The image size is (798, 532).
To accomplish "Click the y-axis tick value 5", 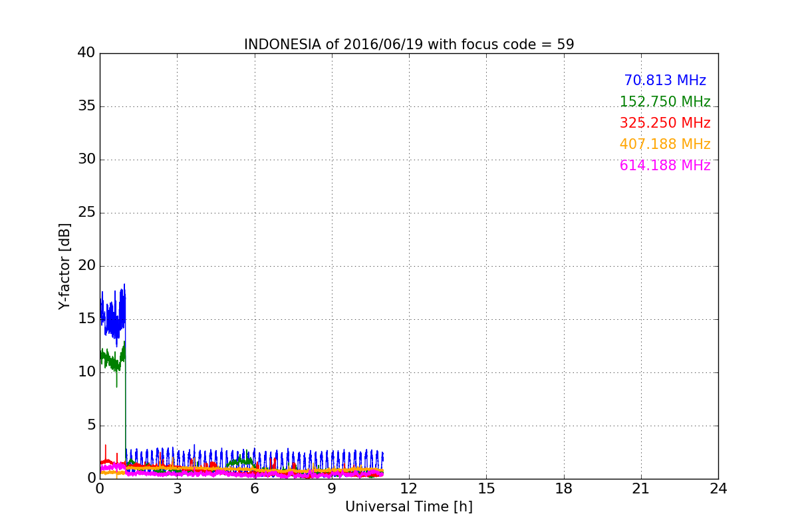I will [x=90, y=426].
